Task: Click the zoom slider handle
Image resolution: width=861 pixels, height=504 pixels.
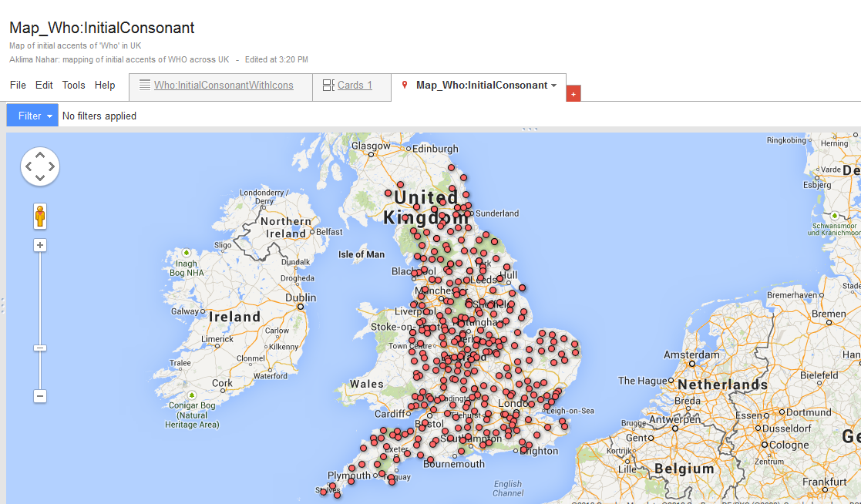Action: click(40, 348)
